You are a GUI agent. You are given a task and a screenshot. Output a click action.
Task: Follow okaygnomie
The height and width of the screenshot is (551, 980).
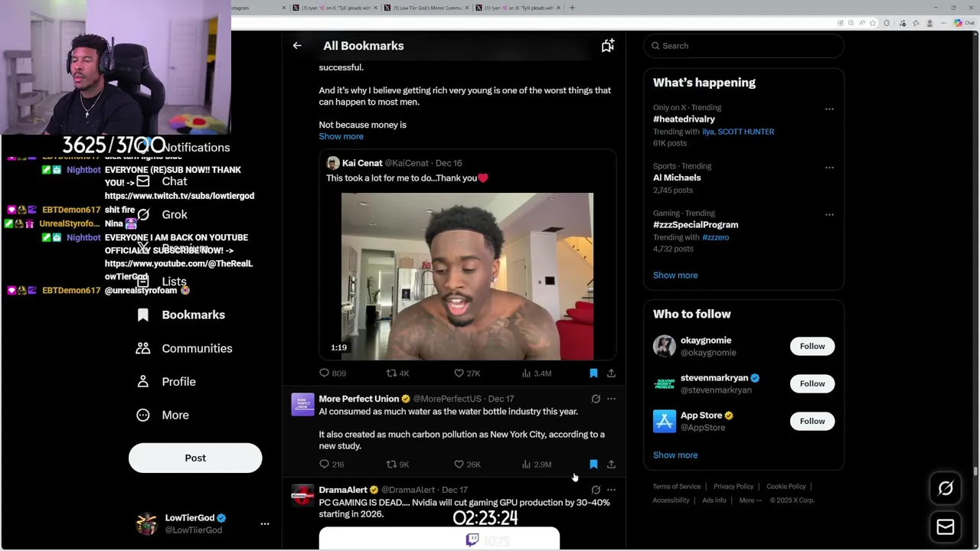click(812, 347)
